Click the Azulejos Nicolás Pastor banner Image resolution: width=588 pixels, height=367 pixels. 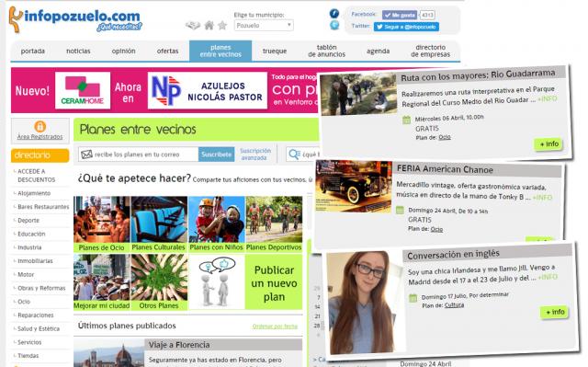(208, 90)
